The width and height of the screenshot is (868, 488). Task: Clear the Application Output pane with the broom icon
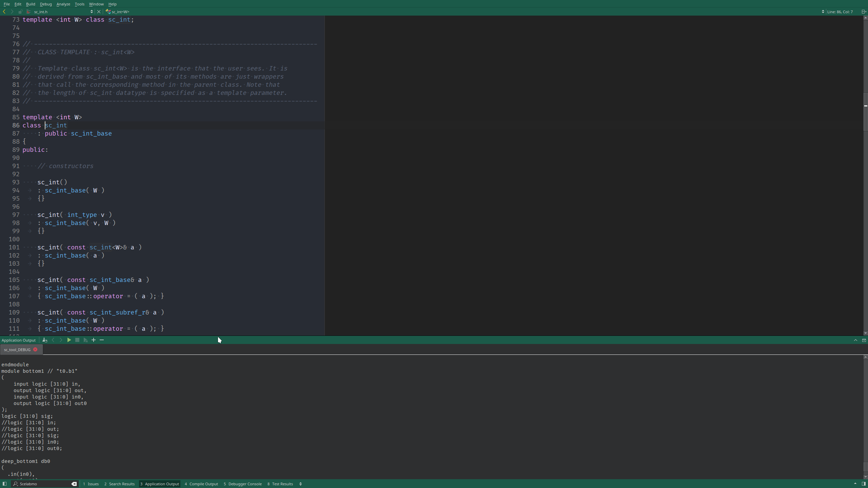45,340
